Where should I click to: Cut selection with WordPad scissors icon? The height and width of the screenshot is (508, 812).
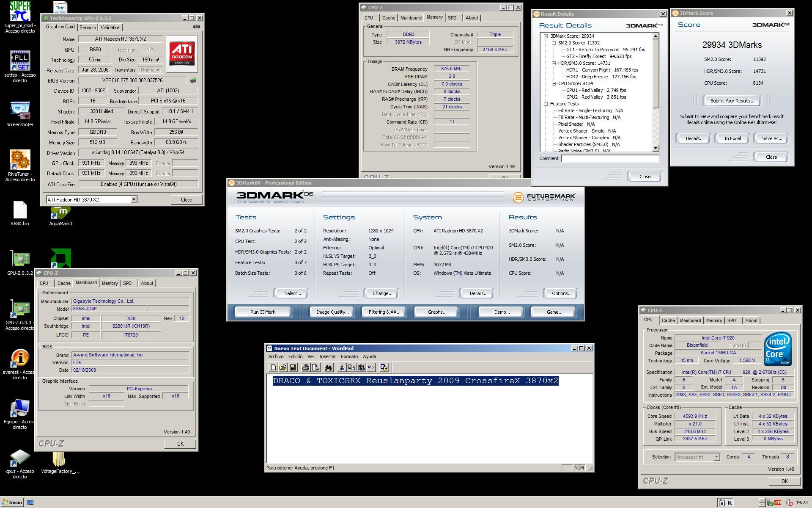(342, 367)
